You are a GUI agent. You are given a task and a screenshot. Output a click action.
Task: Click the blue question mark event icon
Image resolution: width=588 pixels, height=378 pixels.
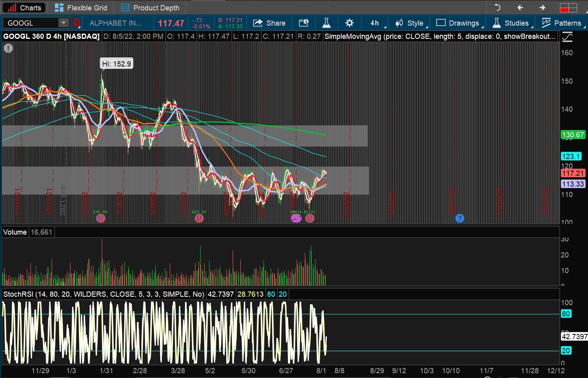460,218
